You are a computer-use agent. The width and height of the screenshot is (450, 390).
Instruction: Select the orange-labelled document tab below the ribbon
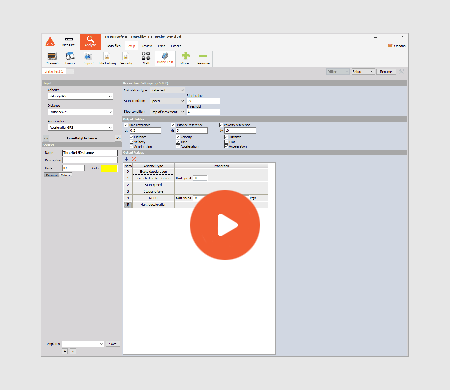(54, 71)
